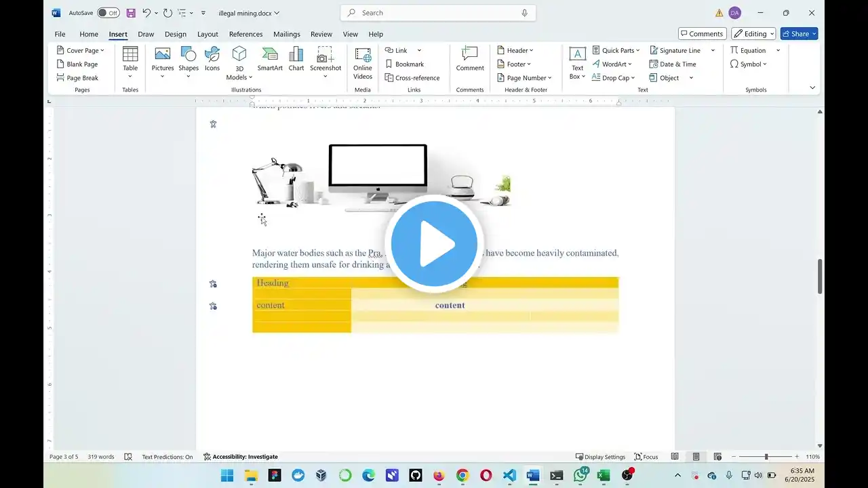Open the Cover Page gallery
The height and width of the screenshot is (488, 868).
81,50
